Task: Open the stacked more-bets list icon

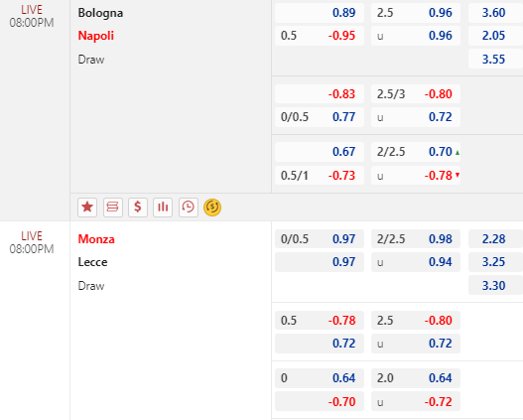Action: click(x=113, y=208)
